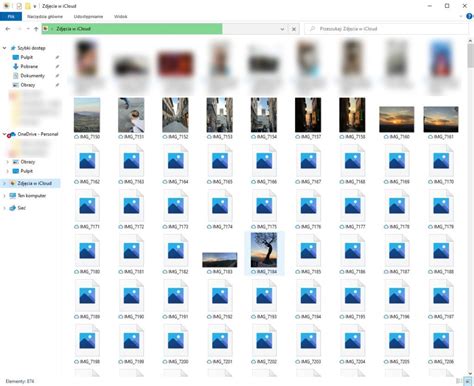Switch to the Udostępnianie ribbon tab
The width and height of the screenshot is (474, 386).
(88, 16)
